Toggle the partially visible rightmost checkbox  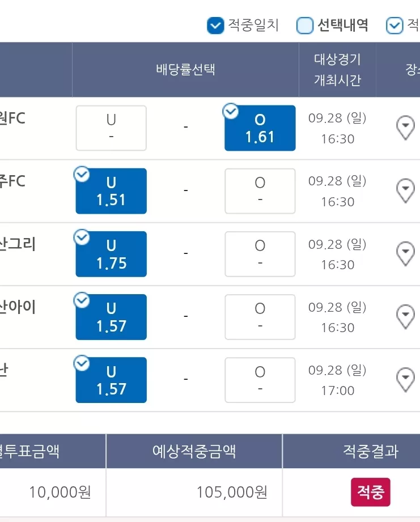coord(394,26)
